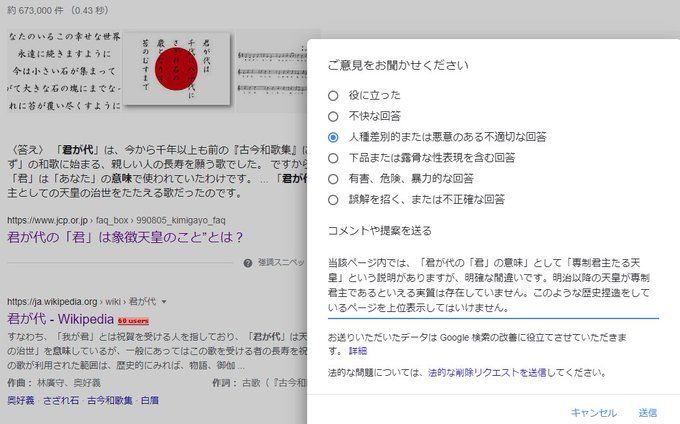Click the featured snippet help question-mark icon

[x=248, y=263]
